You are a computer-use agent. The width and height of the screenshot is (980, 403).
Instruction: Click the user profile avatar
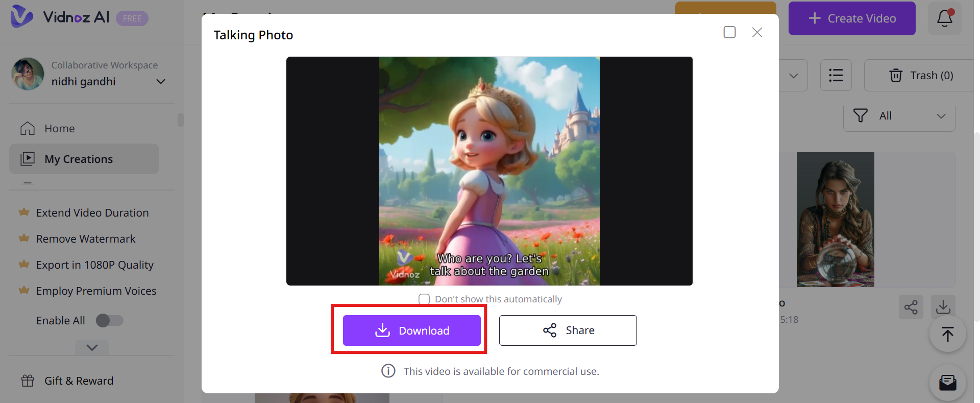pyautogui.click(x=28, y=74)
